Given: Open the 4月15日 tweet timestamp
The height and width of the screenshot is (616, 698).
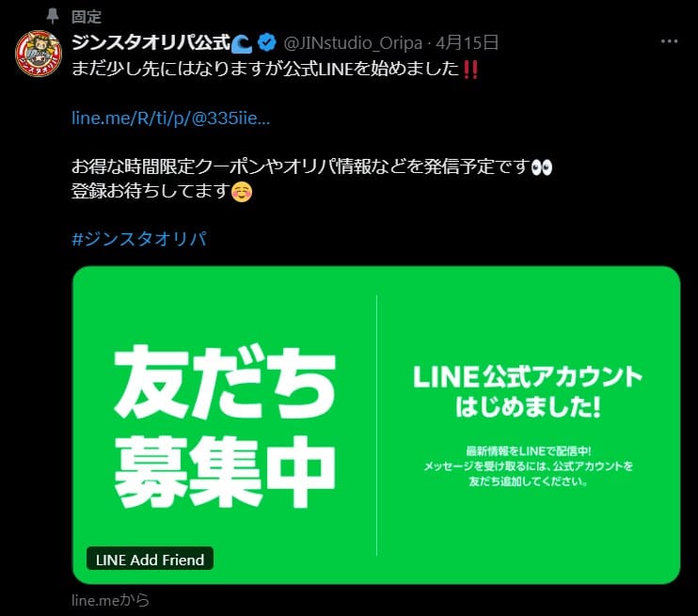Looking at the screenshot, I should (x=467, y=43).
